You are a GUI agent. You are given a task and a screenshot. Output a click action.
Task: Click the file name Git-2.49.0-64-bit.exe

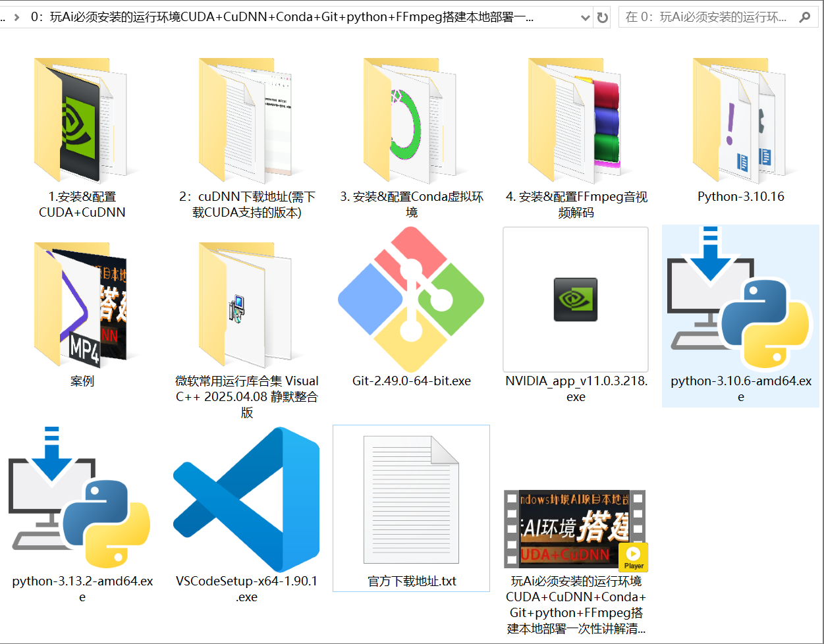(x=412, y=381)
